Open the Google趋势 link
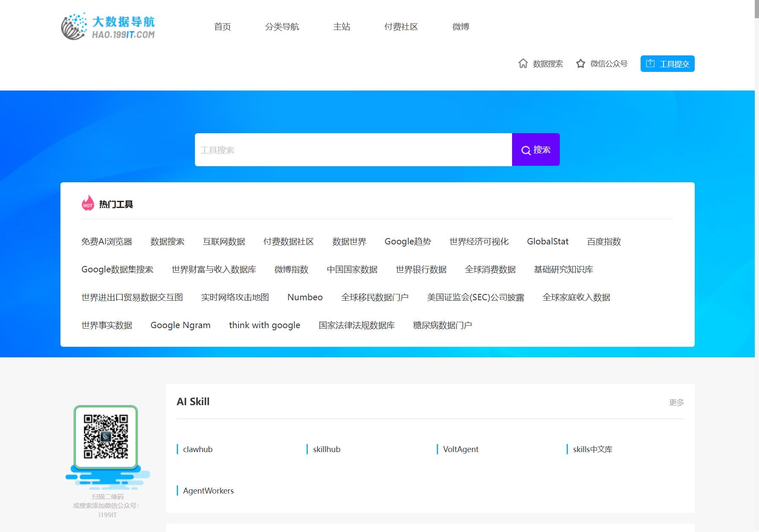Screen dimensions: 759x532 (408, 241)
